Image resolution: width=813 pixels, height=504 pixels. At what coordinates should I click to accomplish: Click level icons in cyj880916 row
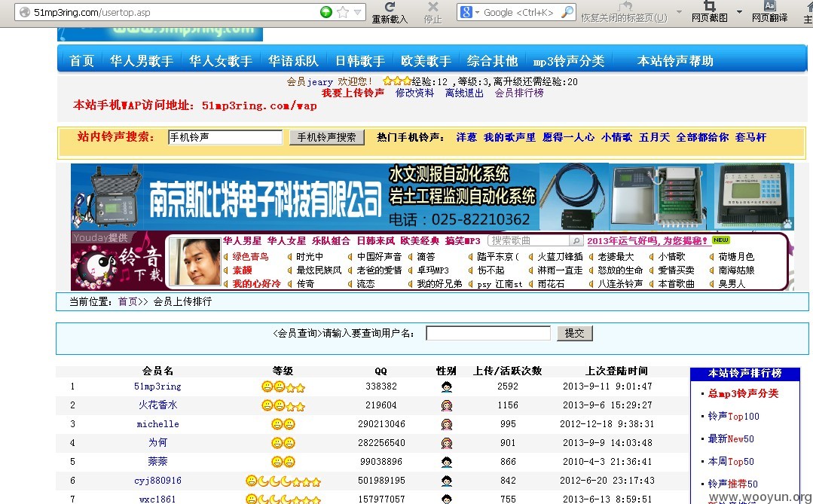click(283, 481)
